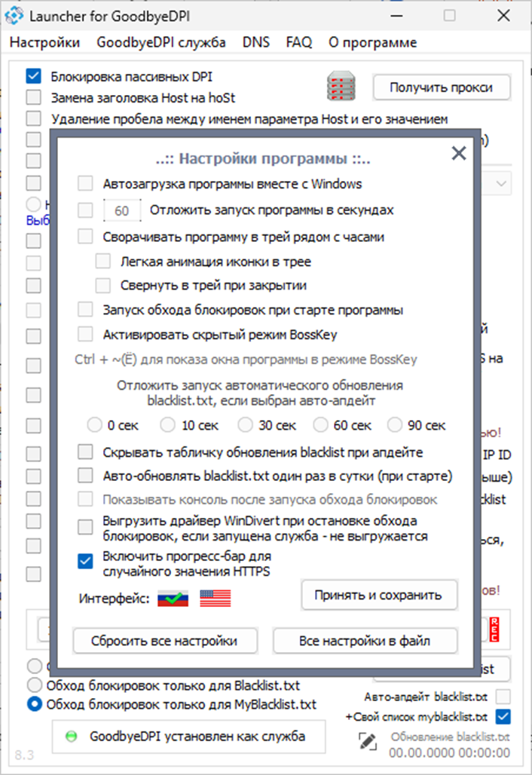Screen dimensions: 532x775
Task: Select the 60 сек radio button
Action: click(320, 424)
